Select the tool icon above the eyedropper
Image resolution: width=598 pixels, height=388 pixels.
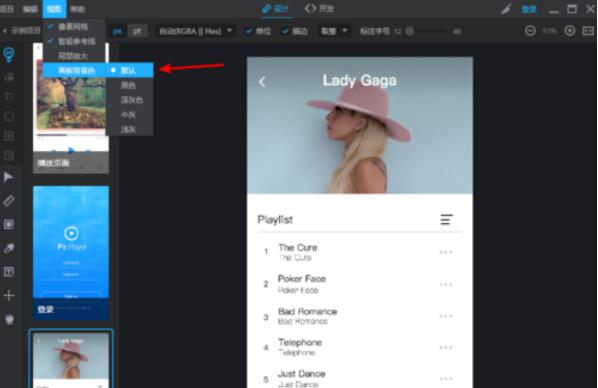click(x=9, y=224)
